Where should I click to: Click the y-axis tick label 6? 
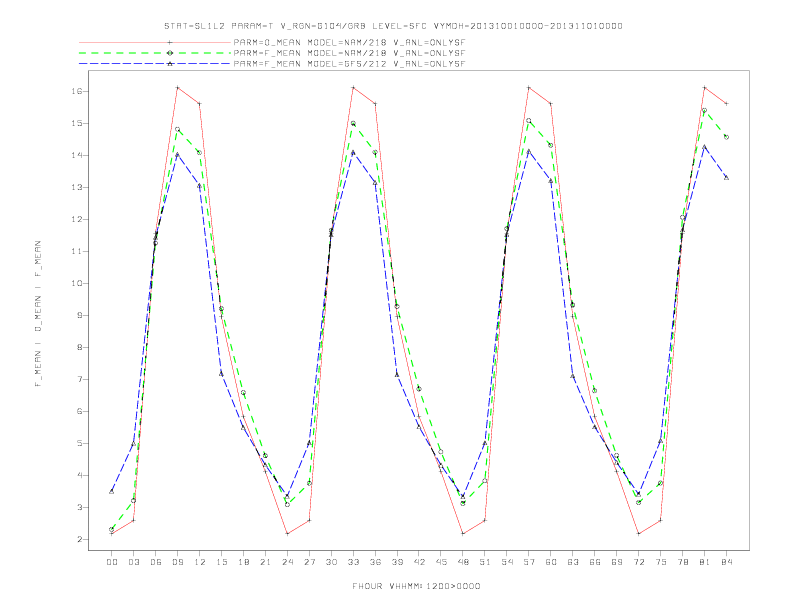click(x=80, y=411)
